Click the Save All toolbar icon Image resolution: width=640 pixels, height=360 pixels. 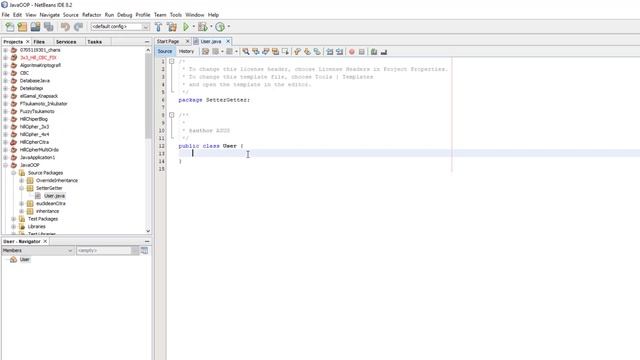coord(49,27)
